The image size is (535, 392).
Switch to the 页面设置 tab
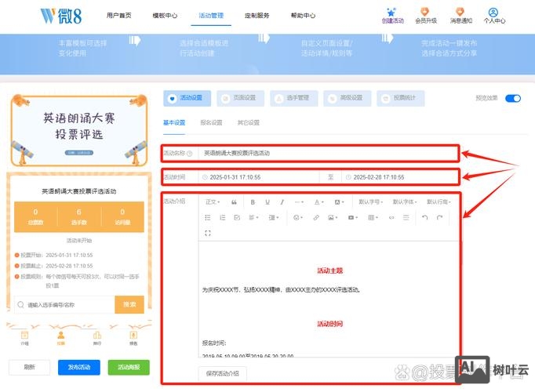[x=241, y=98]
